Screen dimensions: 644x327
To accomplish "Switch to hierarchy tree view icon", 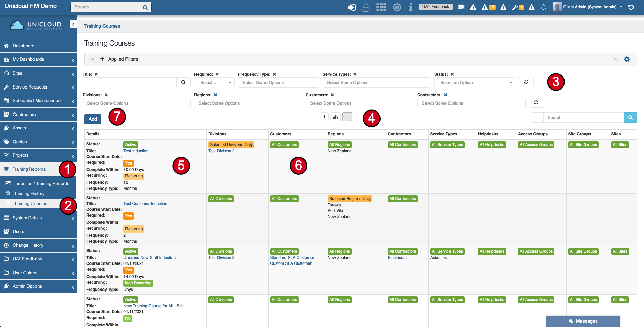I will pyautogui.click(x=336, y=117).
